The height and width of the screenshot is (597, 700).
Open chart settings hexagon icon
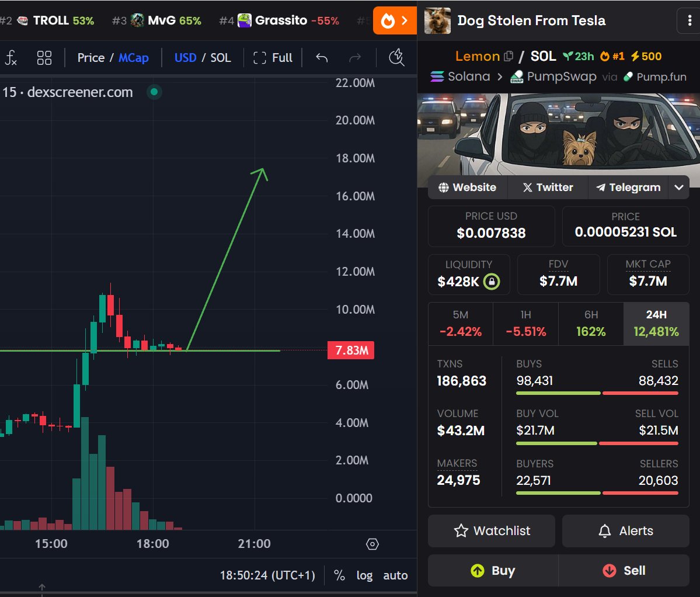click(x=372, y=544)
